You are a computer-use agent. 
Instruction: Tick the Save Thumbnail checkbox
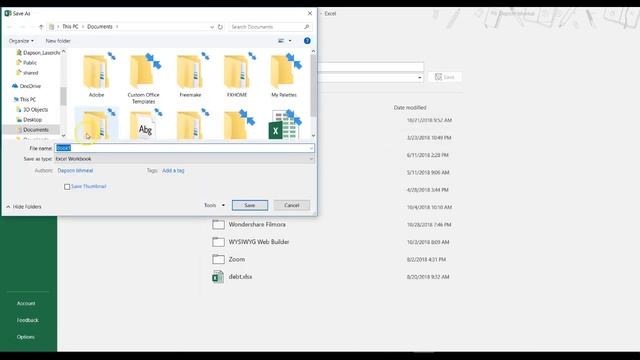(x=67, y=187)
